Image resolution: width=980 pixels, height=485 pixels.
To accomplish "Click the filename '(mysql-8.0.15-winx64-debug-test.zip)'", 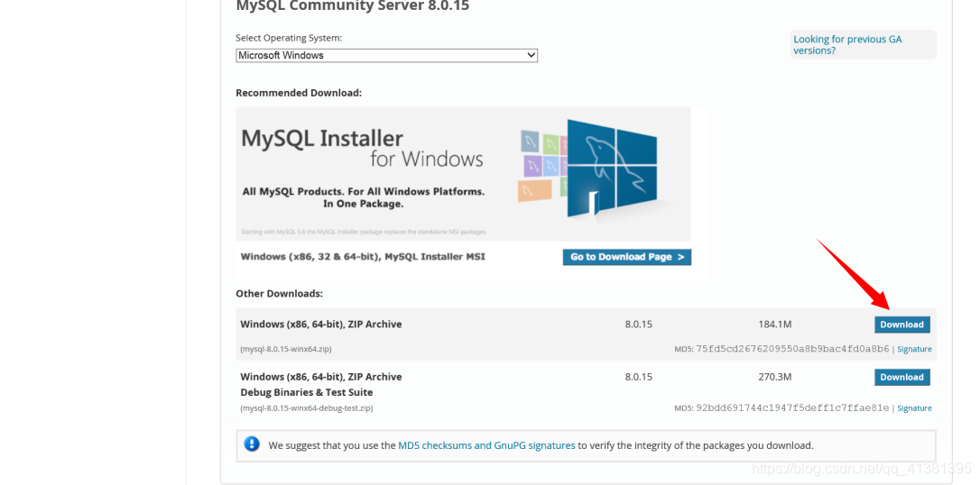I will coord(306,408).
